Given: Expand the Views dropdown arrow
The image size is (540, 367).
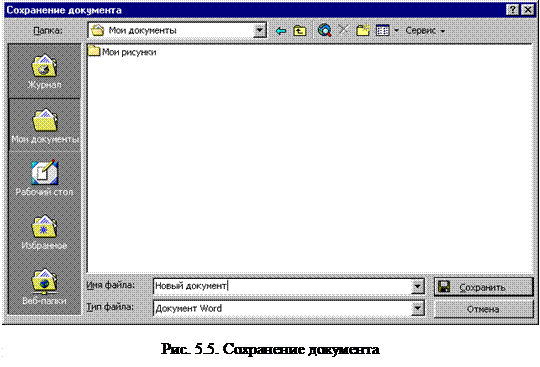Looking at the screenshot, I should [396, 31].
